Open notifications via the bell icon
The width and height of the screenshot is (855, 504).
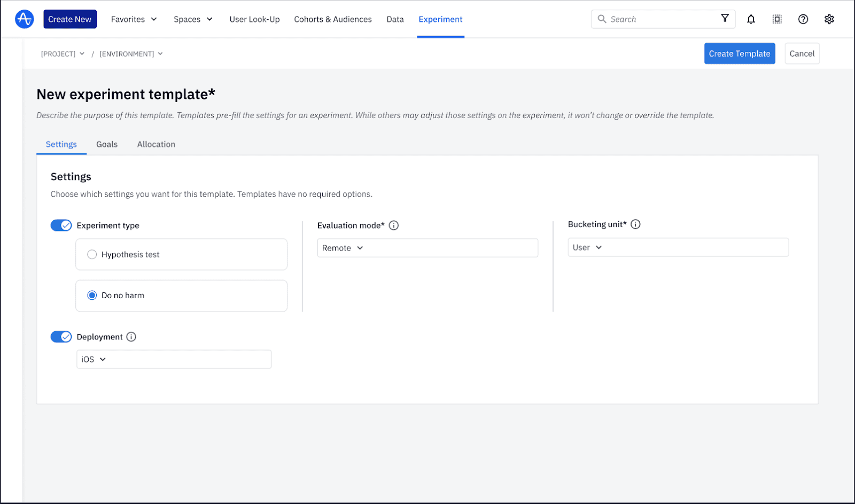751,19
